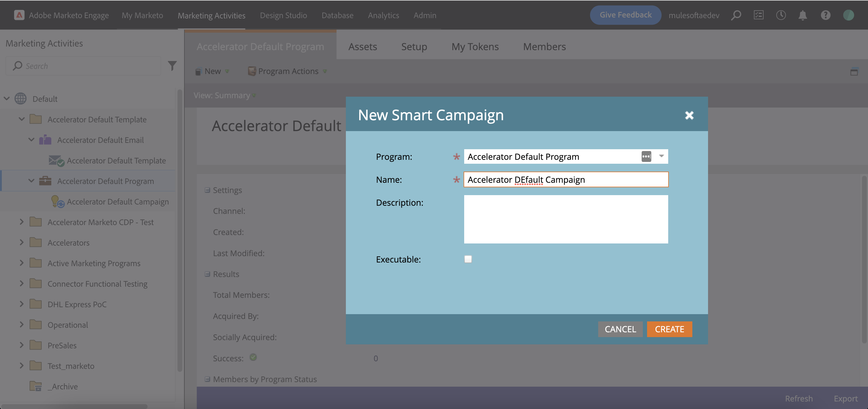Open Database section
This screenshot has height=409, width=868.
coord(337,15)
